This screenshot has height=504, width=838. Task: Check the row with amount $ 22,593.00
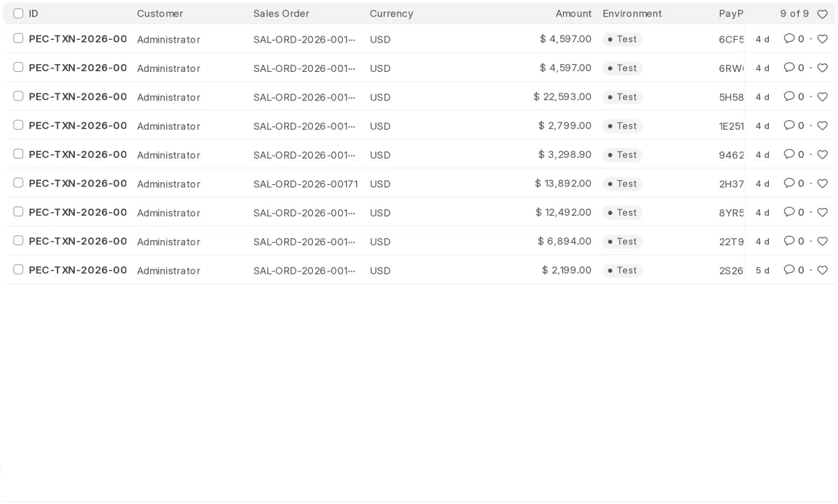18,96
